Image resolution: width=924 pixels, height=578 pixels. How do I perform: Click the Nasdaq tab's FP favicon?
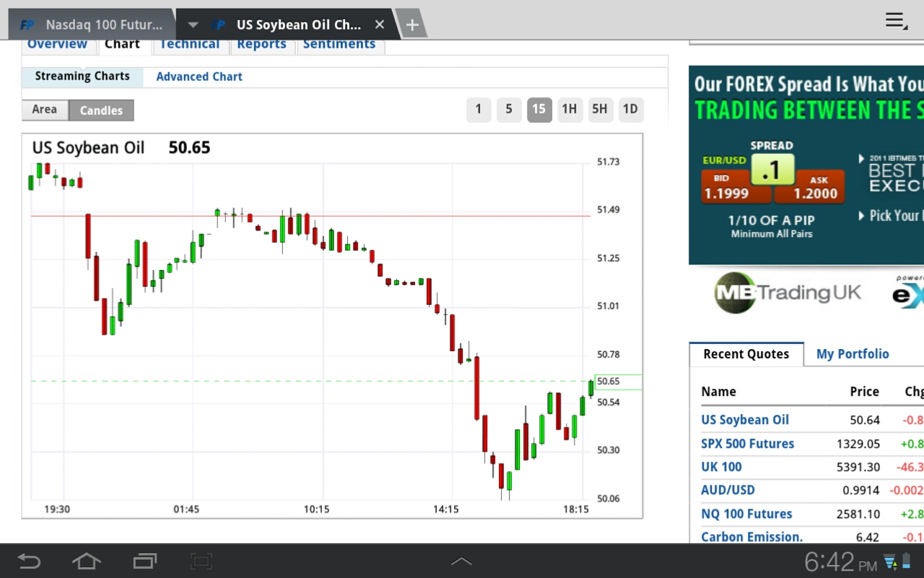[27, 25]
